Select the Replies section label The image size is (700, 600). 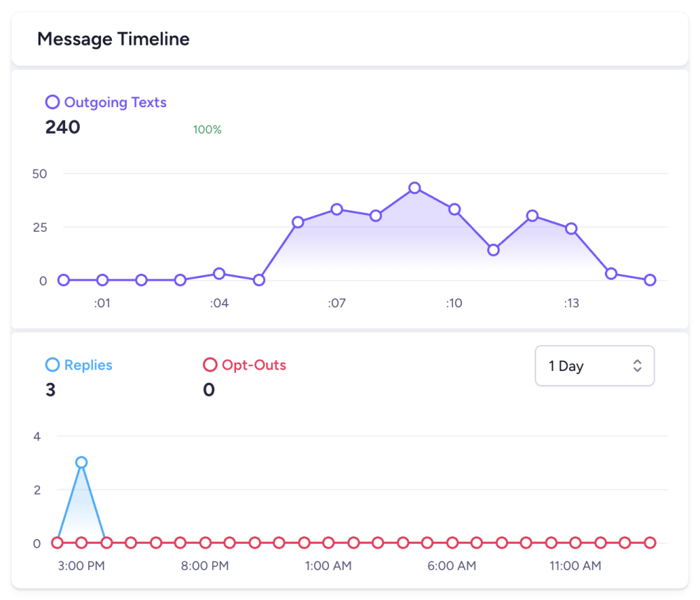click(x=87, y=365)
